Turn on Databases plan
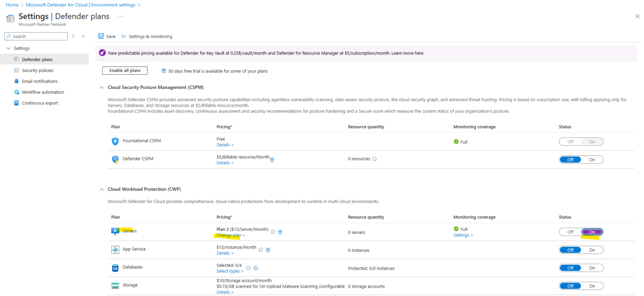Image resolution: width=644 pixels, height=296 pixels. [x=592, y=268]
